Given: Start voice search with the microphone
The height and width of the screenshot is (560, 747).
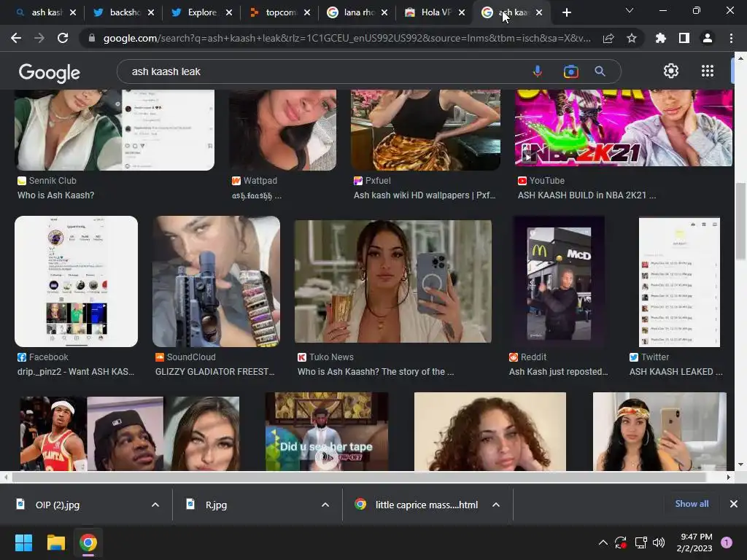Looking at the screenshot, I should pyautogui.click(x=538, y=71).
